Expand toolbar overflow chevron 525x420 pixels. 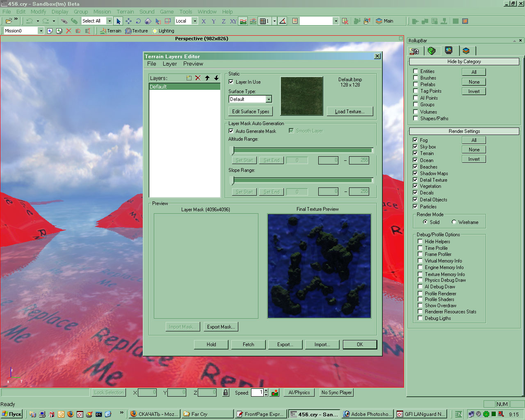click(16, 19)
